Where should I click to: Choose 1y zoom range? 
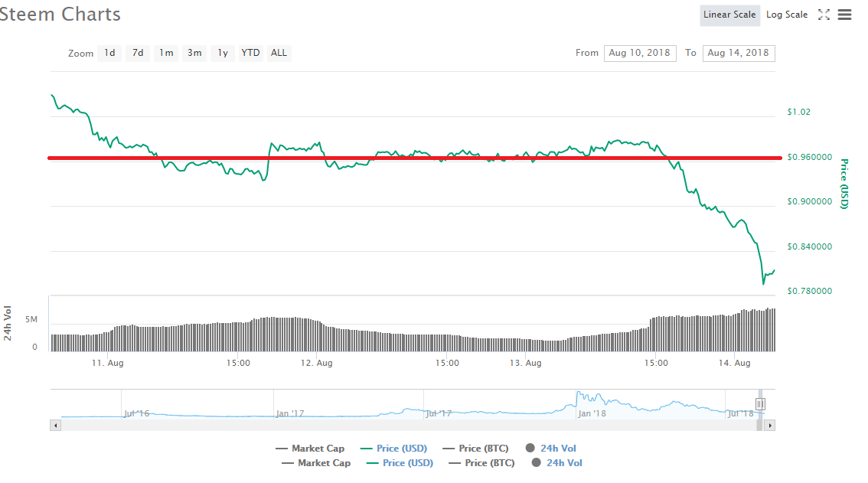223,53
